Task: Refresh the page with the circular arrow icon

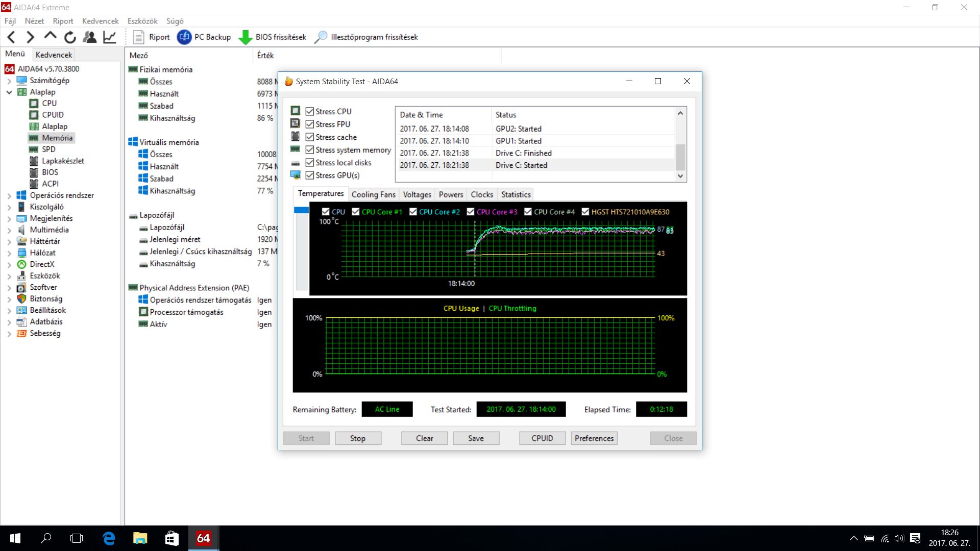Action: (x=70, y=37)
